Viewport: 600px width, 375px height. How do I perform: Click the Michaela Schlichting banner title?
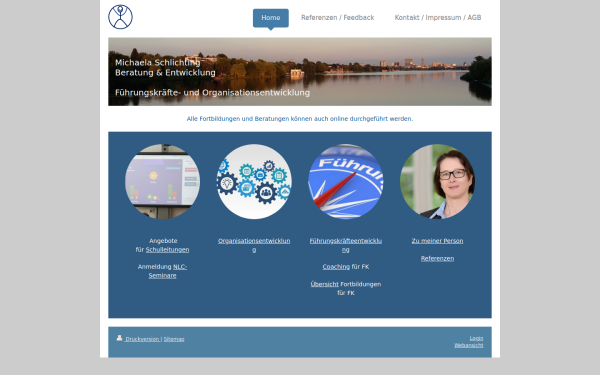(x=158, y=62)
